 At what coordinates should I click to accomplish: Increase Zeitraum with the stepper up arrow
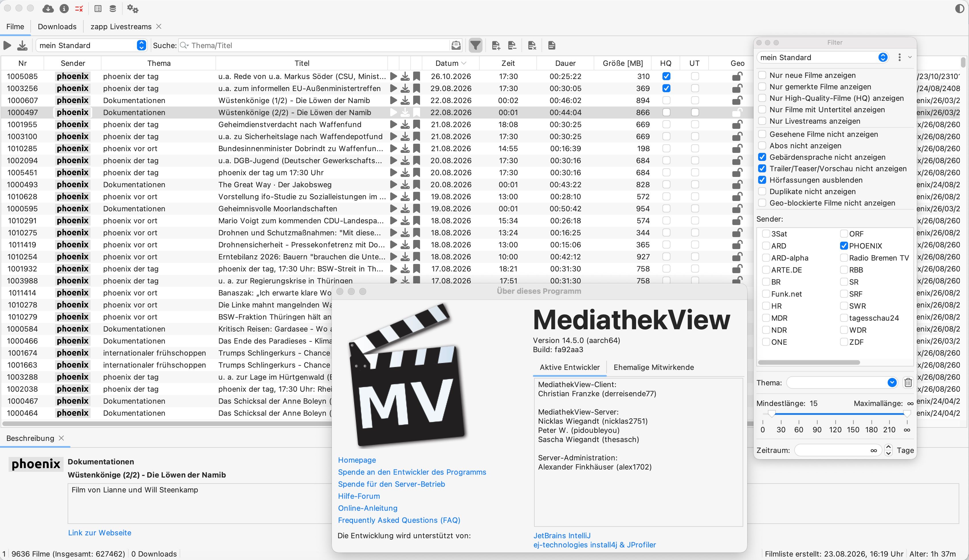click(888, 447)
